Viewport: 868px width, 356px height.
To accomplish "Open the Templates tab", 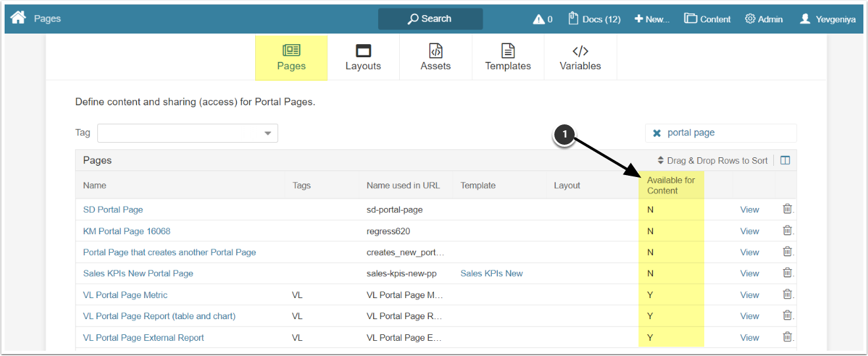I will [x=508, y=58].
